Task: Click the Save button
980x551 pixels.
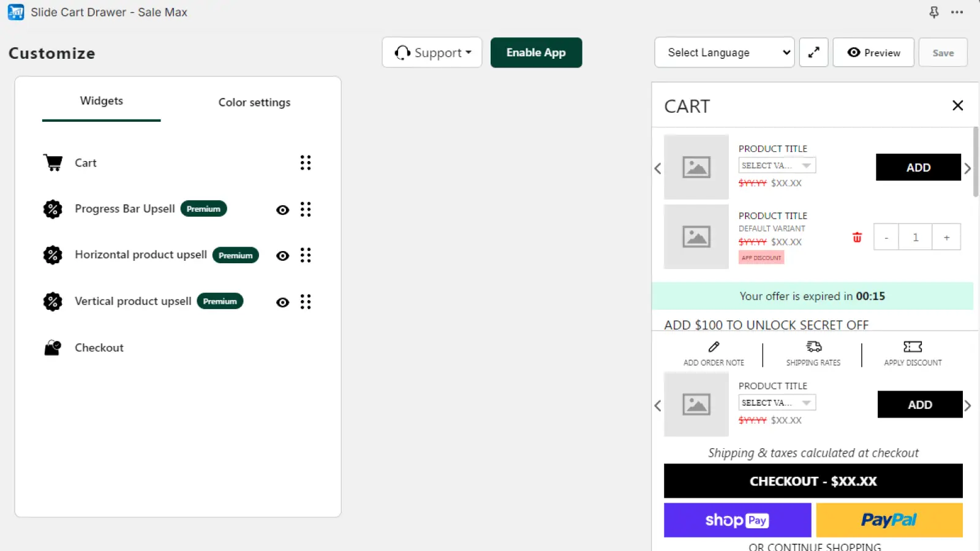Action: pos(943,53)
